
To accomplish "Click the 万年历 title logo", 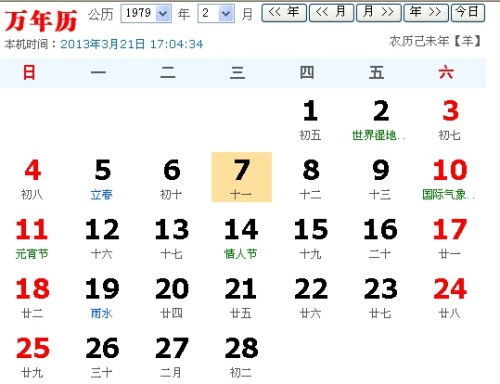I will click(41, 21).
